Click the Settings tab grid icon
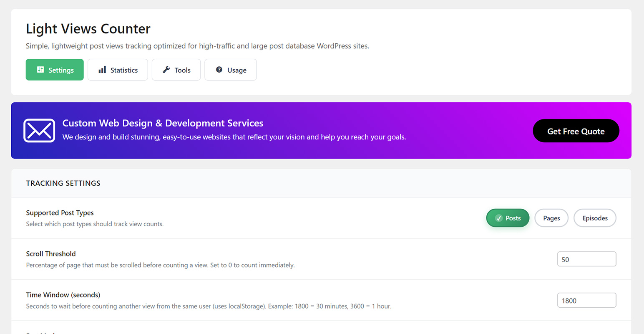Image resolution: width=644 pixels, height=334 pixels. click(40, 70)
